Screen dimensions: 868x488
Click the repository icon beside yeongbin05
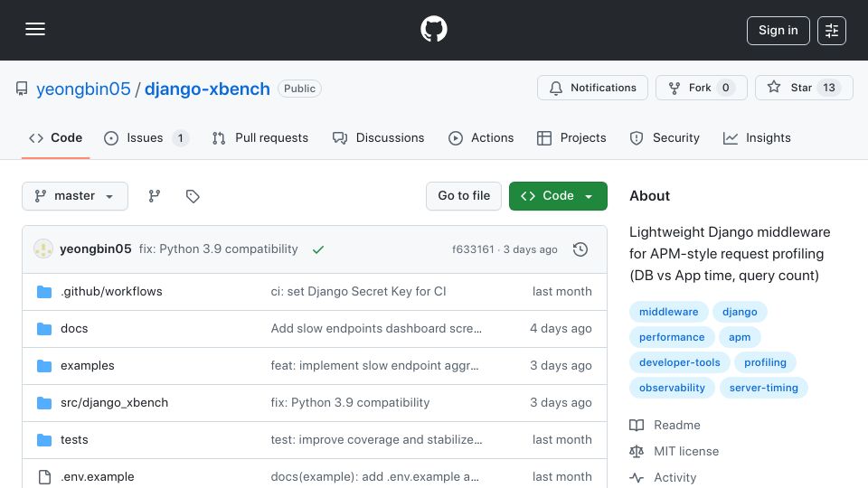point(22,89)
